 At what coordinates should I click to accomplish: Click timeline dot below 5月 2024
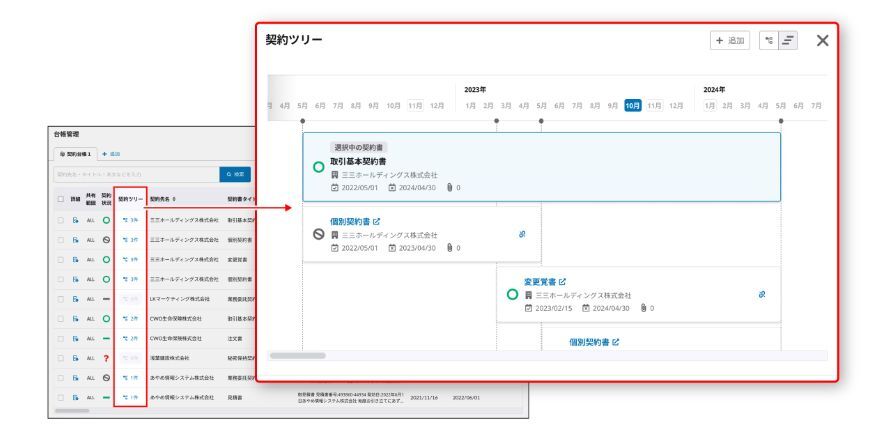coord(781,121)
